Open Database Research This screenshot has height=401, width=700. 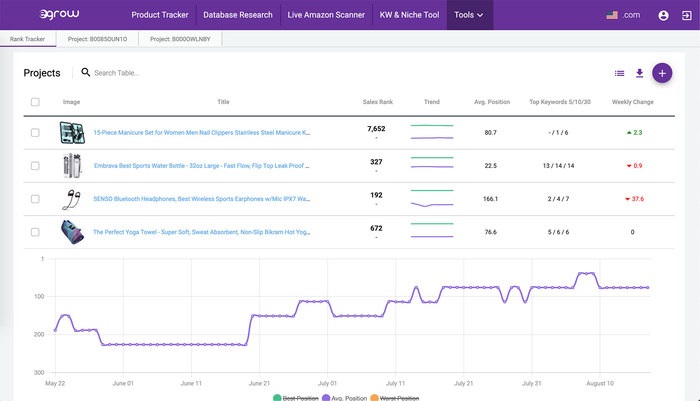coord(238,15)
